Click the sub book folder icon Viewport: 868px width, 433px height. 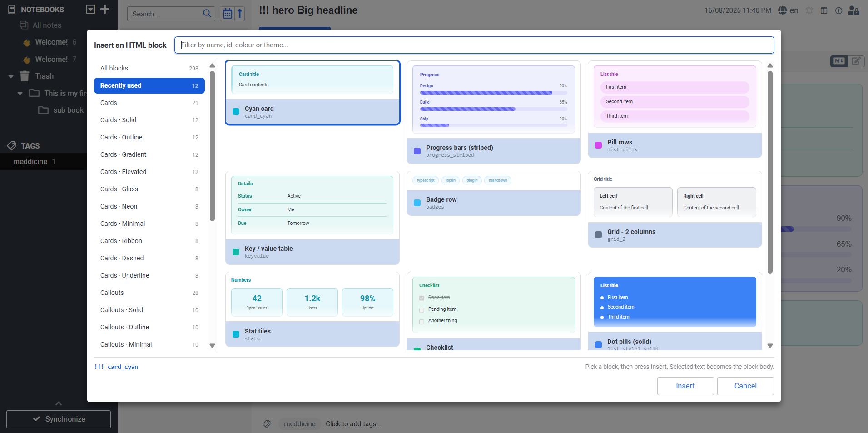(43, 110)
